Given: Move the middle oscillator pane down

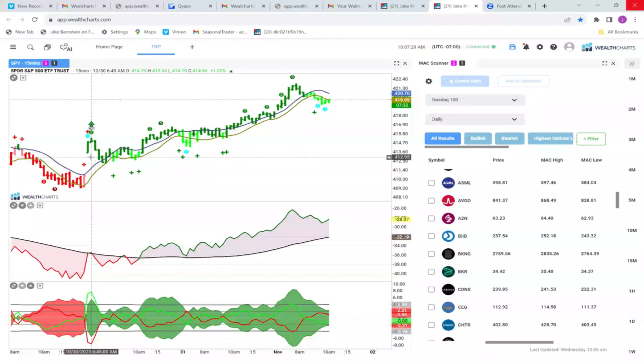Looking at the screenshot, I should pyautogui.click(x=22, y=205).
